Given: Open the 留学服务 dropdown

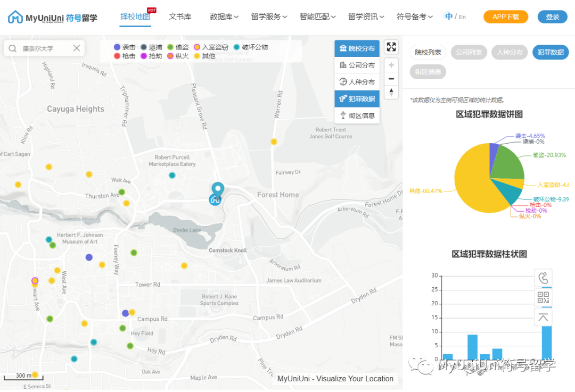Looking at the screenshot, I should click(269, 16).
